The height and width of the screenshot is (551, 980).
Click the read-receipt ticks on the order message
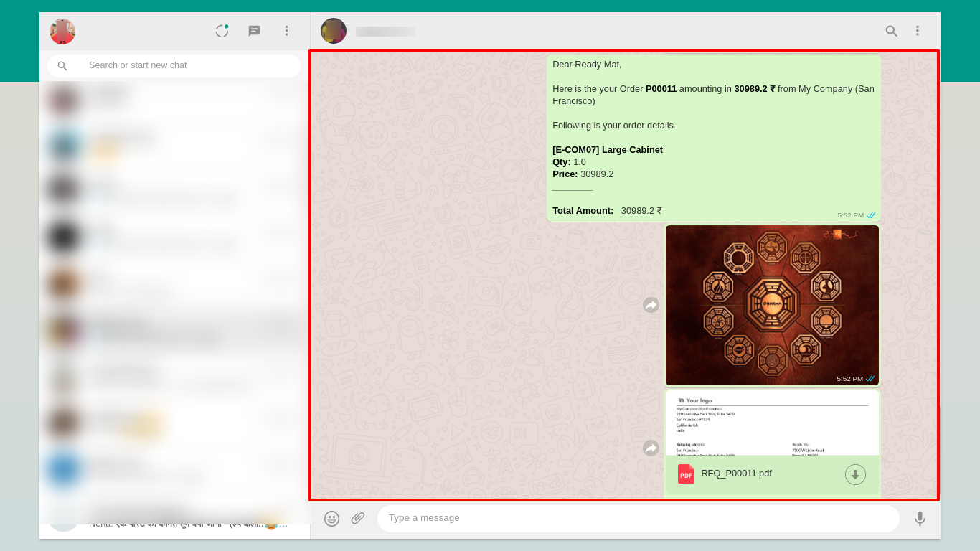point(871,215)
